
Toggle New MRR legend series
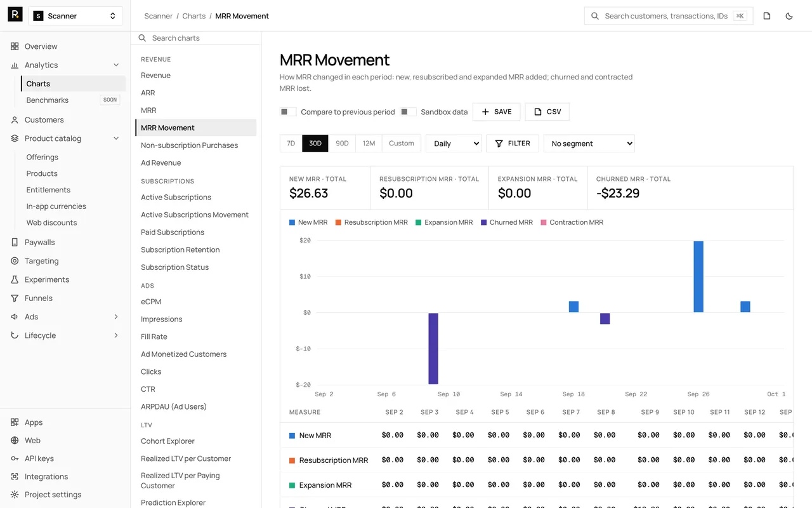pyautogui.click(x=308, y=222)
